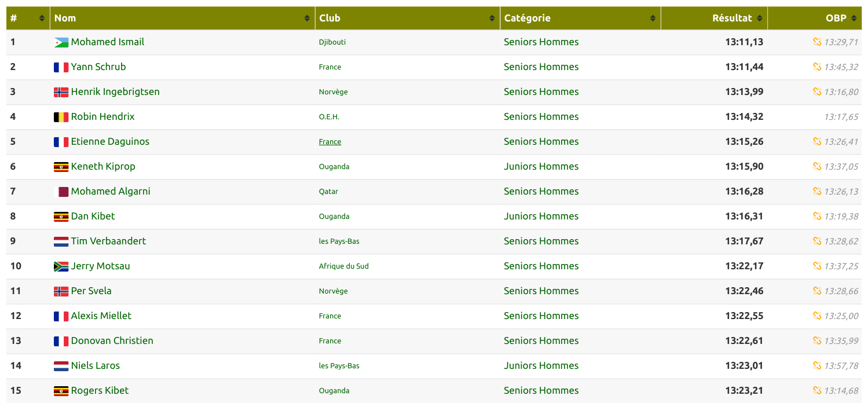Image resolution: width=868 pixels, height=403 pixels.
Task: Click the Djibouti flag beside Mohamed Ismail
Action: [x=61, y=42]
